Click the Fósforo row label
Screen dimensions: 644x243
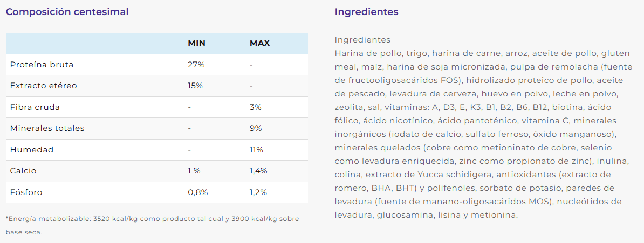click(x=26, y=192)
